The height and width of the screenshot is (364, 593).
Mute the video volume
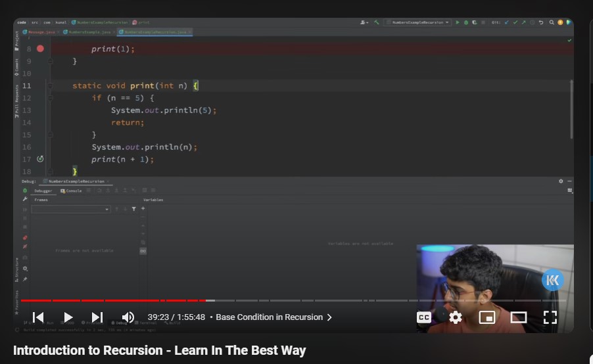point(128,317)
